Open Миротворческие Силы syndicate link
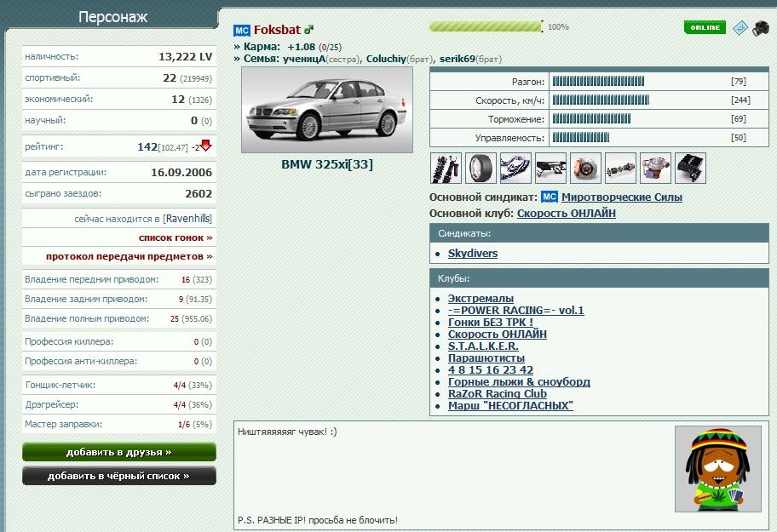Screen dimensions: 777x532 (x=621, y=197)
